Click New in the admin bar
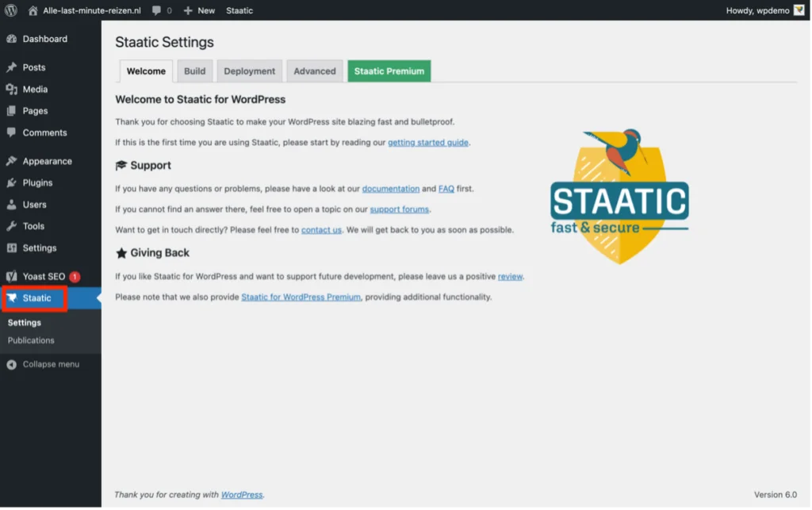Viewport: 812px width, 510px height. 206,10
